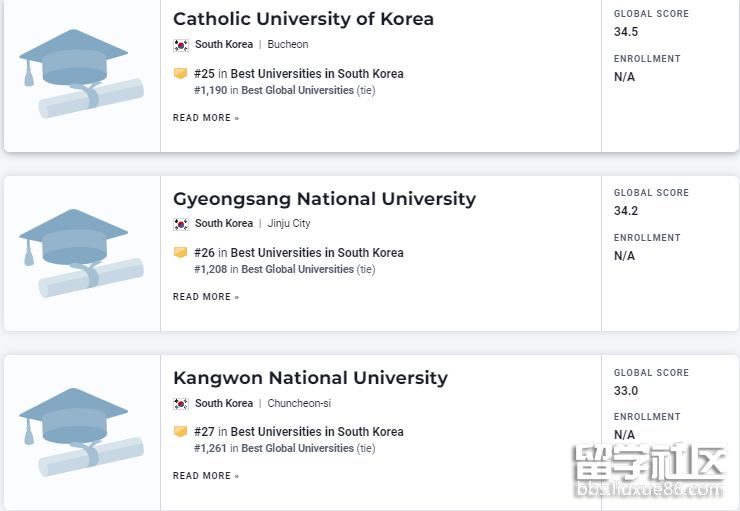Viewport: 740px width, 511px height.
Task: Expand Read More for Catholic University
Action: point(206,118)
